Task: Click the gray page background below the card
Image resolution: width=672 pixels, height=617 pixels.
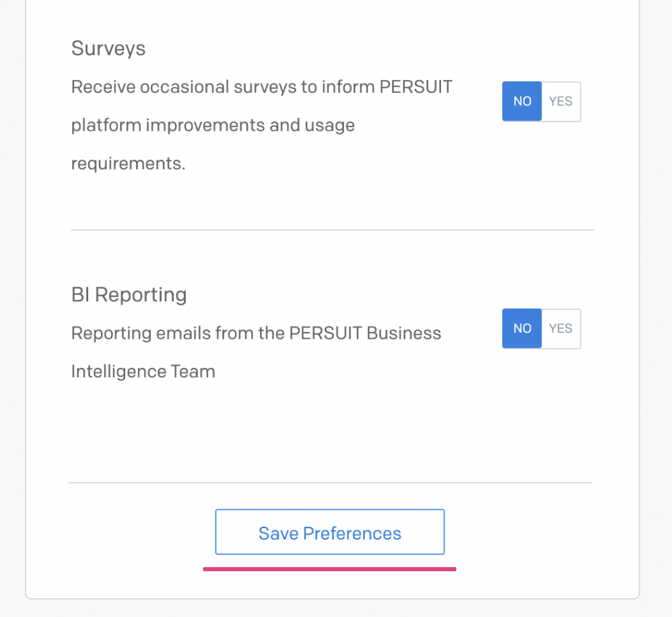Action: coord(336,609)
